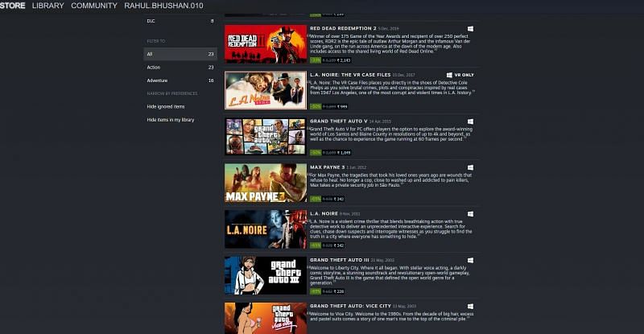Open the Grand Theft Auto V thumbnail
The image size is (644, 334).
[x=266, y=136]
